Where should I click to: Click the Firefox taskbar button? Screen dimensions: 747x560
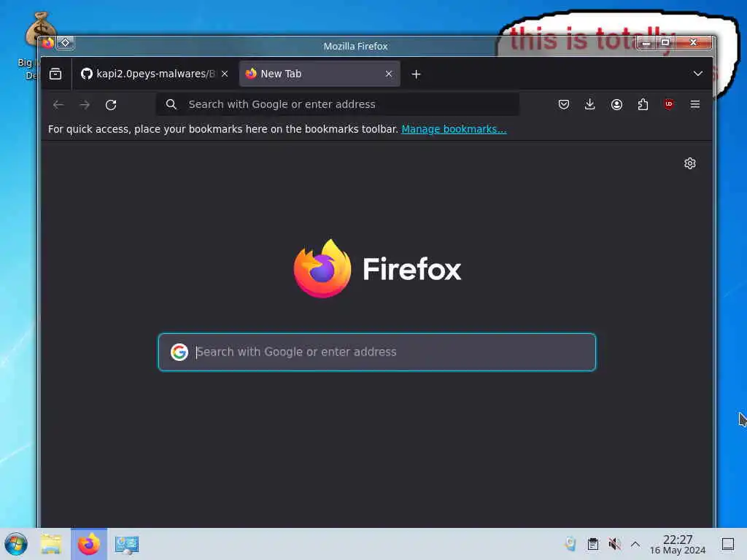pyautogui.click(x=89, y=544)
